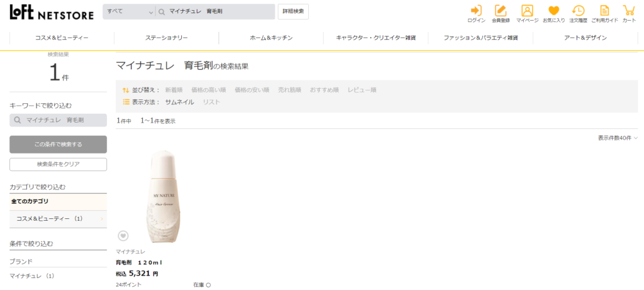The image size is (644, 290).
Task: Open the カート shopping cart icon
Action: [629, 14]
